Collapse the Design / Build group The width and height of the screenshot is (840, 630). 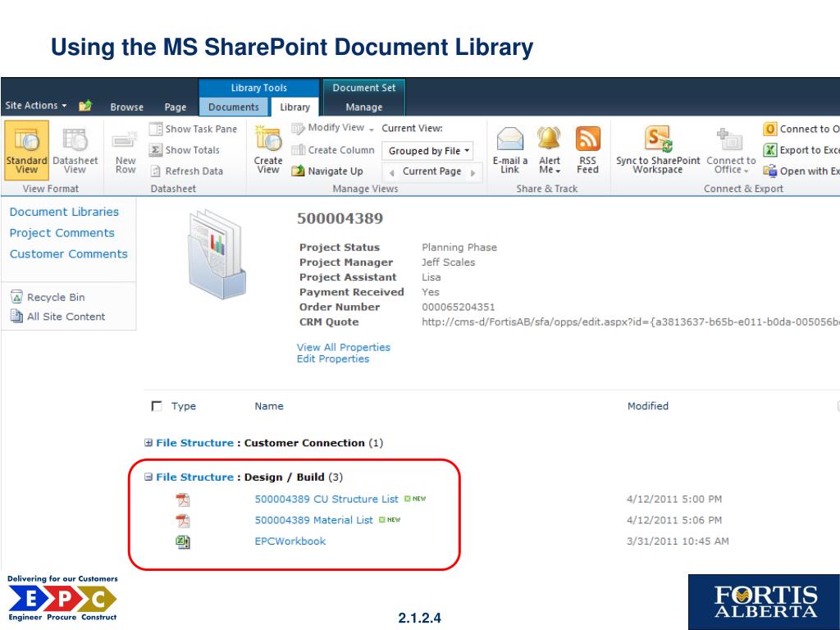pyautogui.click(x=148, y=477)
